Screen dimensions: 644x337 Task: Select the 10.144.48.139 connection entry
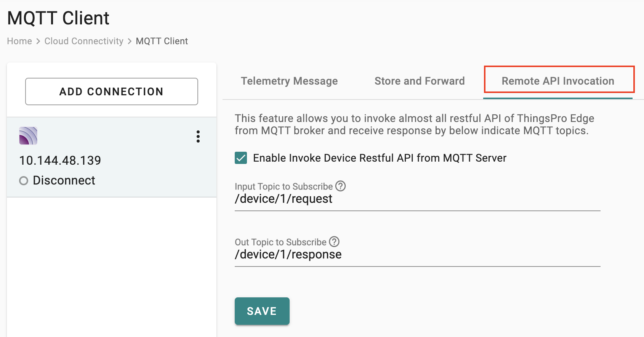(112, 157)
